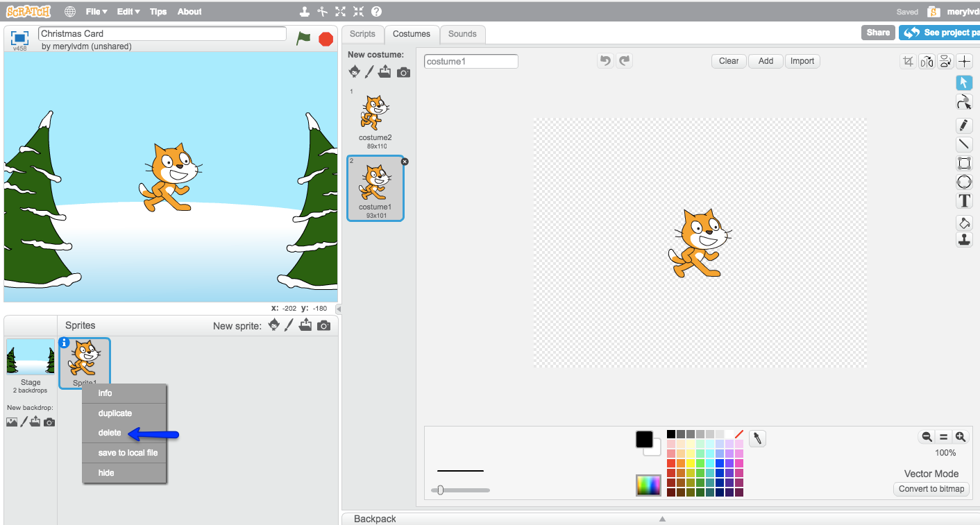980x525 pixels.
Task: Select the Ellipse tool
Action: tap(964, 182)
